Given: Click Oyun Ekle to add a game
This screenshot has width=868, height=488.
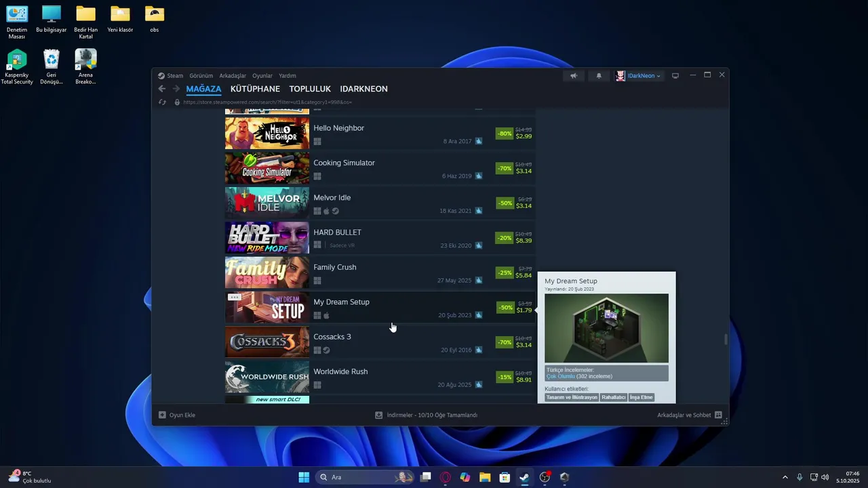Looking at the screenshot, I should pos(177,415).
